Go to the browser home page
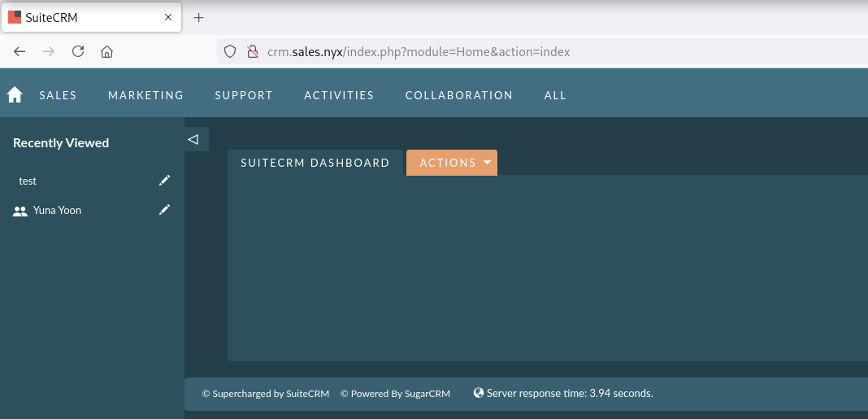The height and width of the screenshot is (419, 868). (x=106, y=51)
